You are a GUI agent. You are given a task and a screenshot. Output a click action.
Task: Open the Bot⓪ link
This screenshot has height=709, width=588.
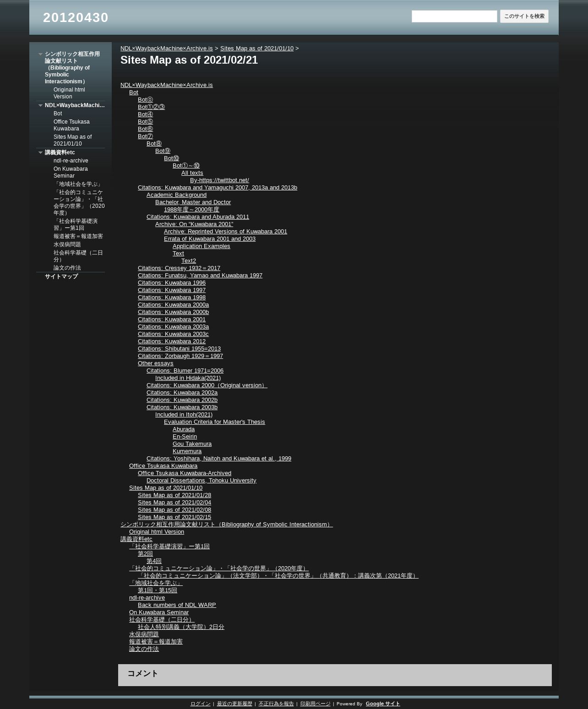(x=145, y=99)
